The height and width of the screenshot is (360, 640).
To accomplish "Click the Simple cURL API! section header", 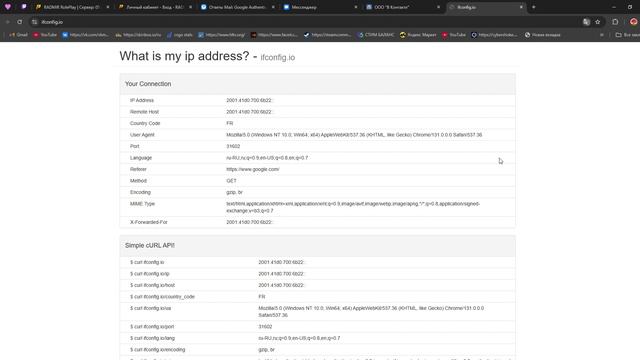I will 318,246.
